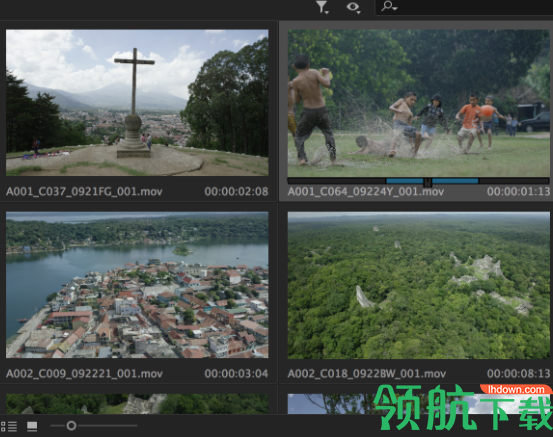Image resolution: width=553 pixels, height=437 pixels.
Task: Switch to thumbnail view icon
Action: point(32,426)
